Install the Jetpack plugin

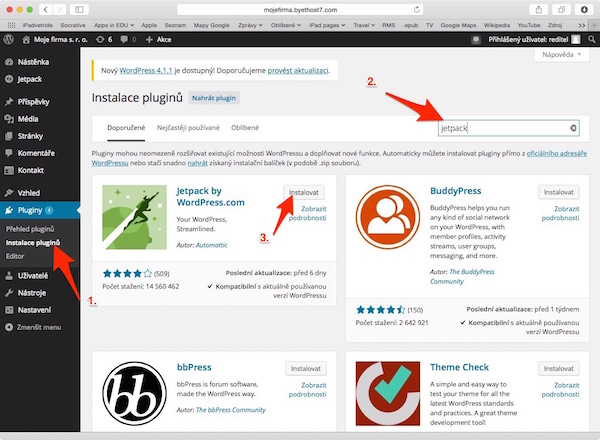tap(304, 192)
